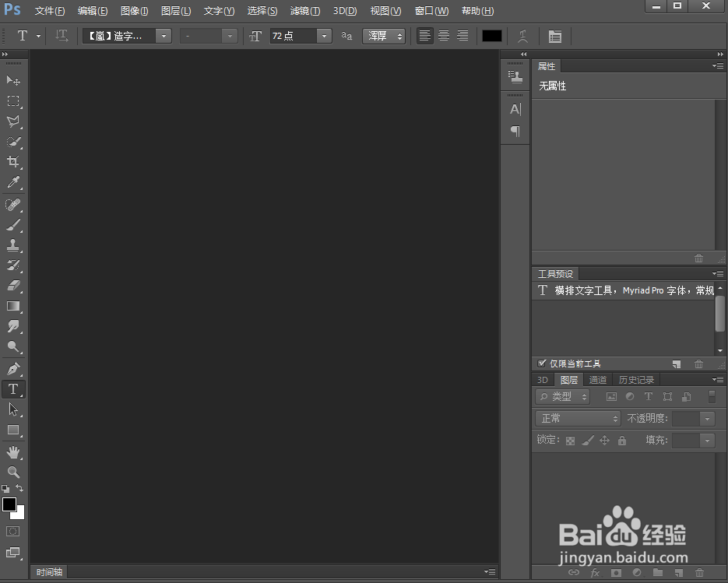The width and height of the screenshot is (728, 583).
Task: Click the text color swatch in options bar
Action: (x=491, y=36)
